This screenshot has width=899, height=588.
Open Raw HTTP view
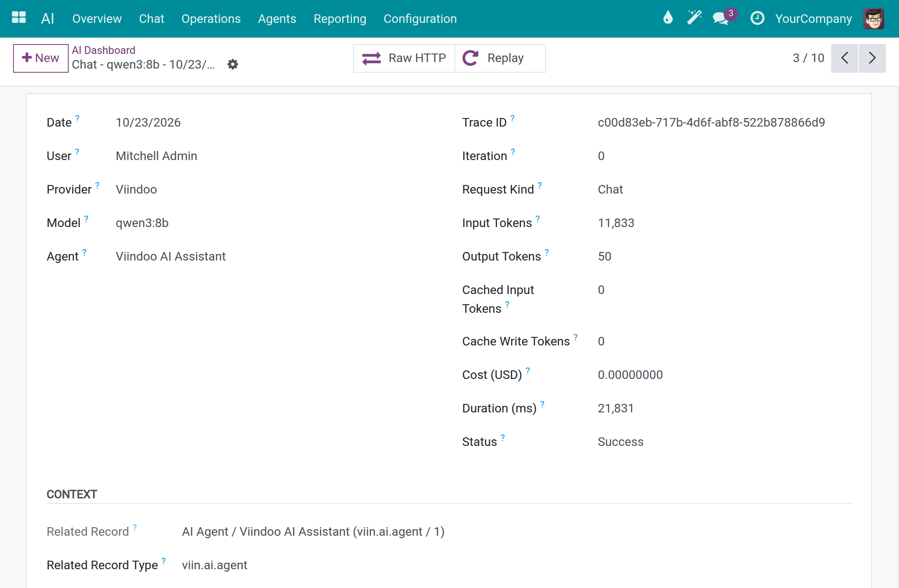[x=404, y=58]
